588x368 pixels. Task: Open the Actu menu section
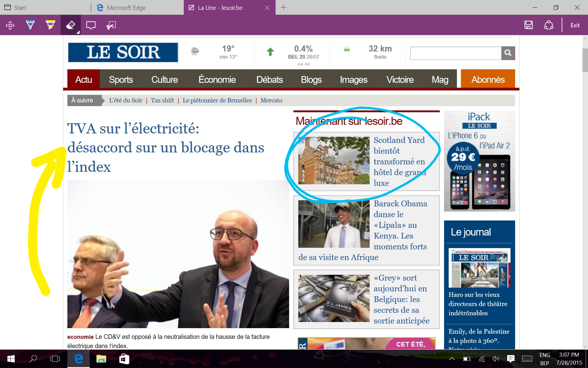pos(84,79)
